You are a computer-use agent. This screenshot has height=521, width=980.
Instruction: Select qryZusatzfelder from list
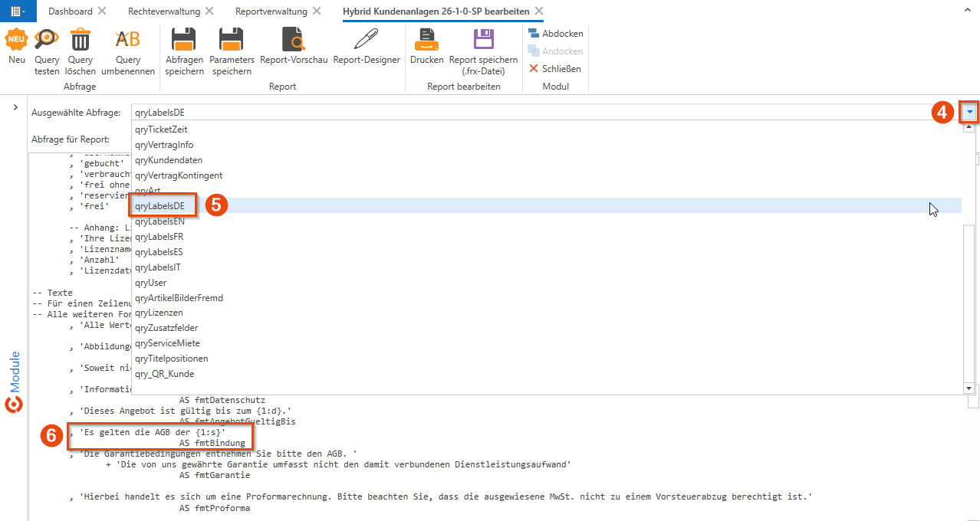tap(547, 328)
